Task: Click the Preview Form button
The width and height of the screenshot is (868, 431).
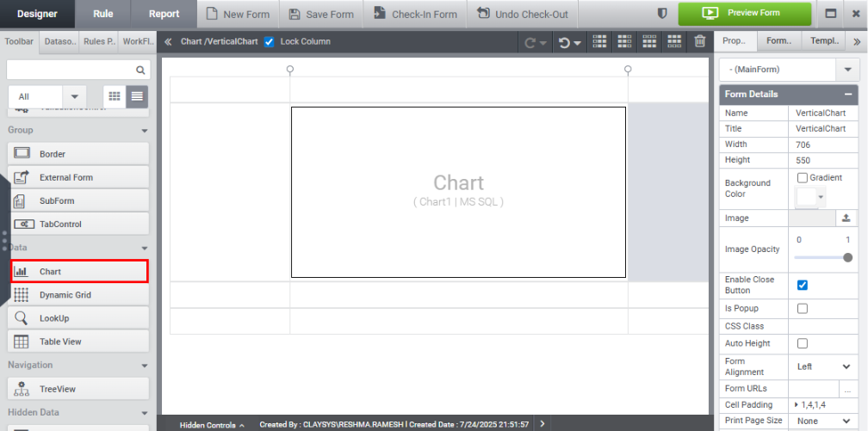Action: (744, 14)
